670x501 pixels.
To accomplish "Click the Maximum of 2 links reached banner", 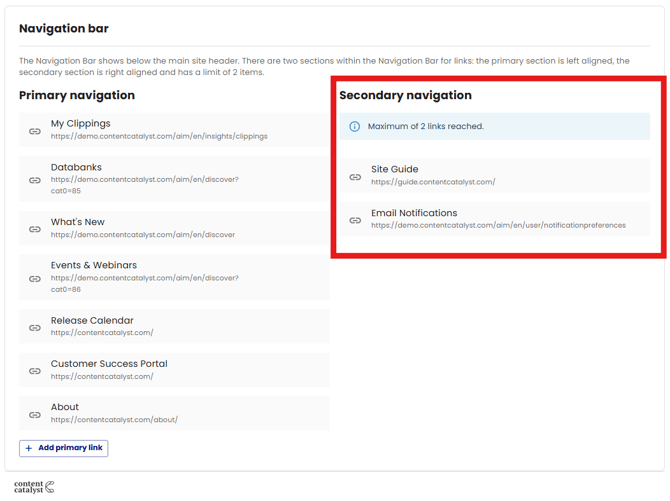I will 494,127.
